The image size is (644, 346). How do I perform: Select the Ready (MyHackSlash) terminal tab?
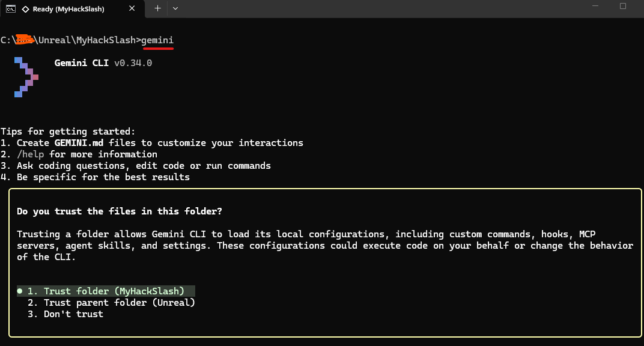pyautogui.click(x=72, y=8)
